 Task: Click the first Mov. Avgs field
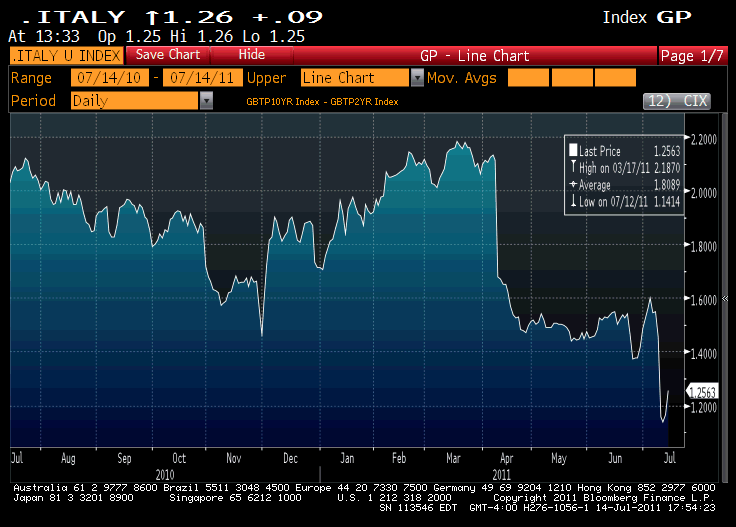528,77
